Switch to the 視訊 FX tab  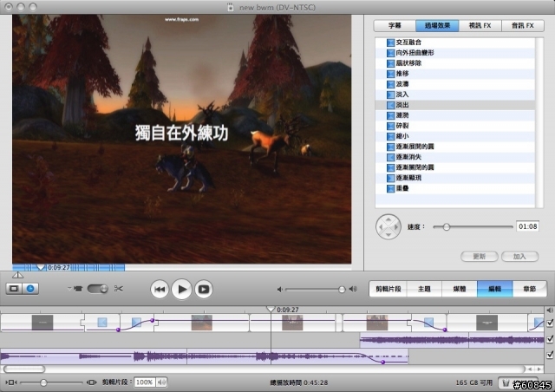click(x=480, y=25)
